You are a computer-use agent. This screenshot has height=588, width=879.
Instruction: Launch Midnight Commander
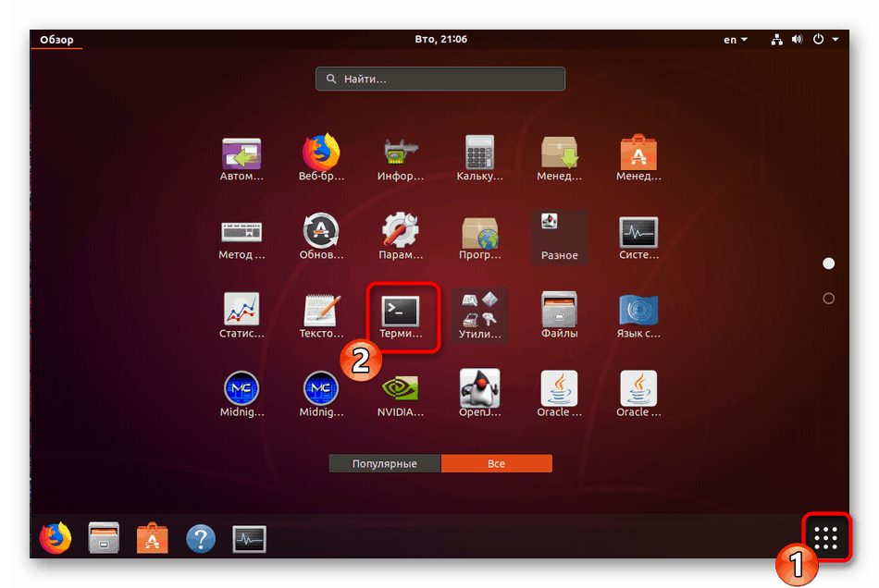pyautogui.click(x=241, y=387)
